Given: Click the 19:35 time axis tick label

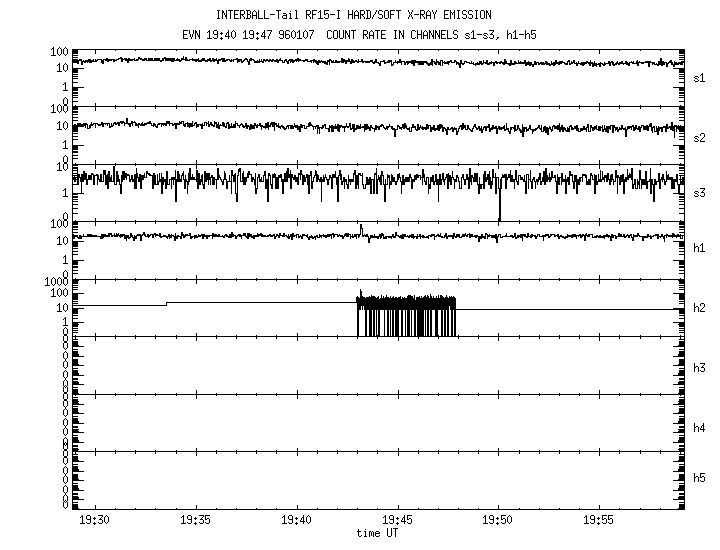Looking at the screenshot, I should 195,522.
